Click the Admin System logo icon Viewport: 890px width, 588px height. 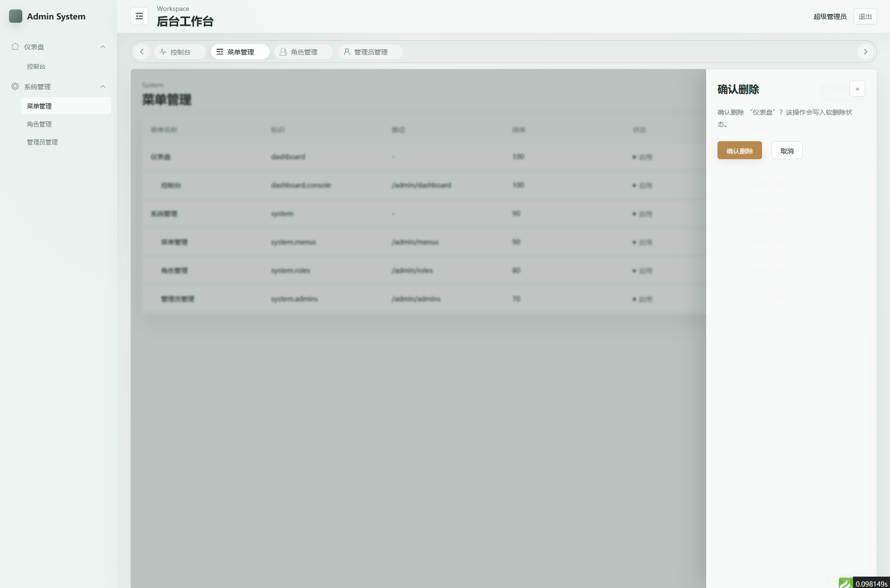(16, 16)
